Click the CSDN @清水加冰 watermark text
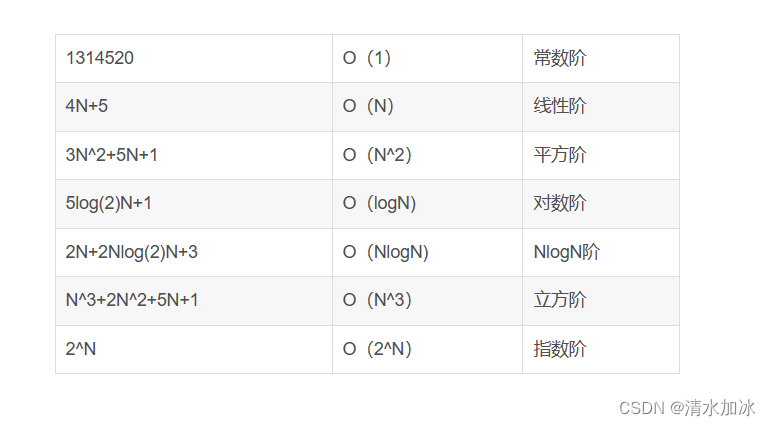Image resolution: width=771 pixels, height=426 pixels. coord(687,408)
